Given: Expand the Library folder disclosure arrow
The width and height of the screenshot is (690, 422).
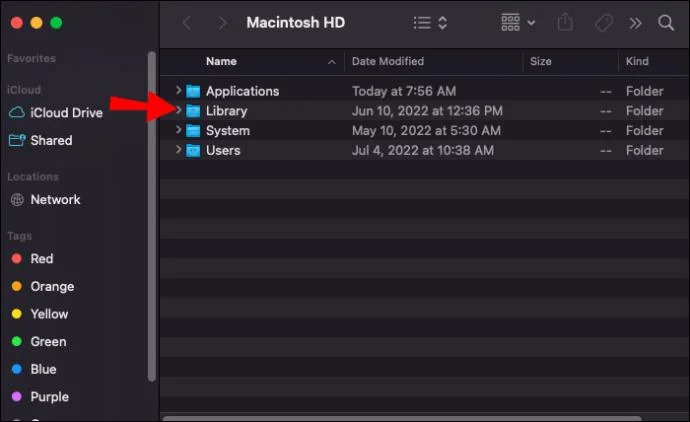Looking at the screenshot, I should click(x=178, y=110).
